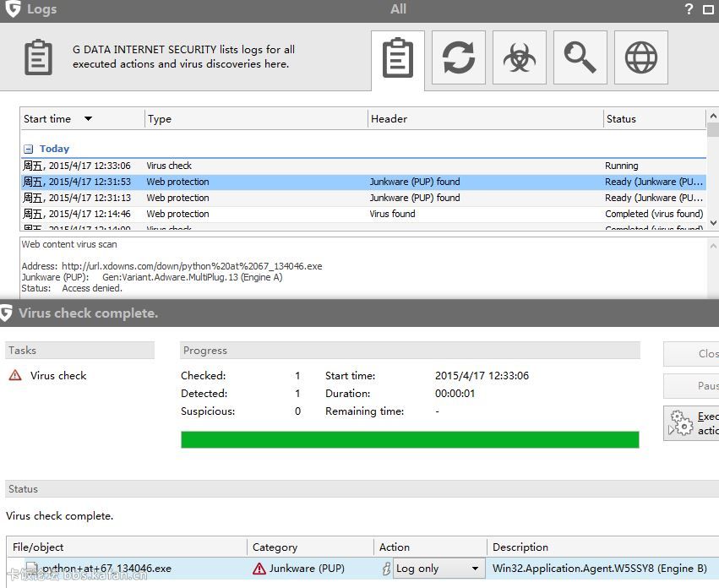Click the Win32.Application.Agent.W5SSY8 description
Screen dimensions: 719x588
tap(599, 569)
